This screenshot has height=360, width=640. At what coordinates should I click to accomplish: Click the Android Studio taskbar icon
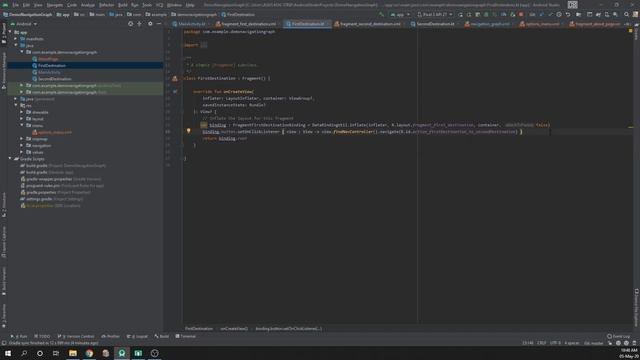click(x=122, y=353)
